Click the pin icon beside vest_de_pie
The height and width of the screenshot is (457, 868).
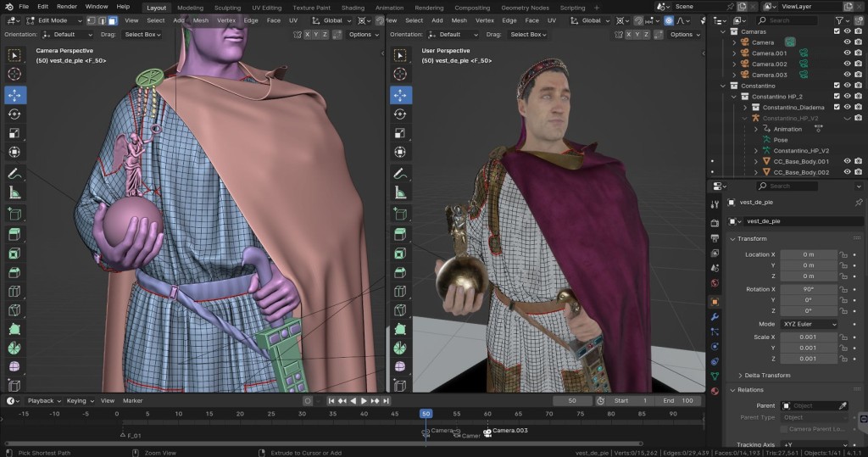point(858,203)
